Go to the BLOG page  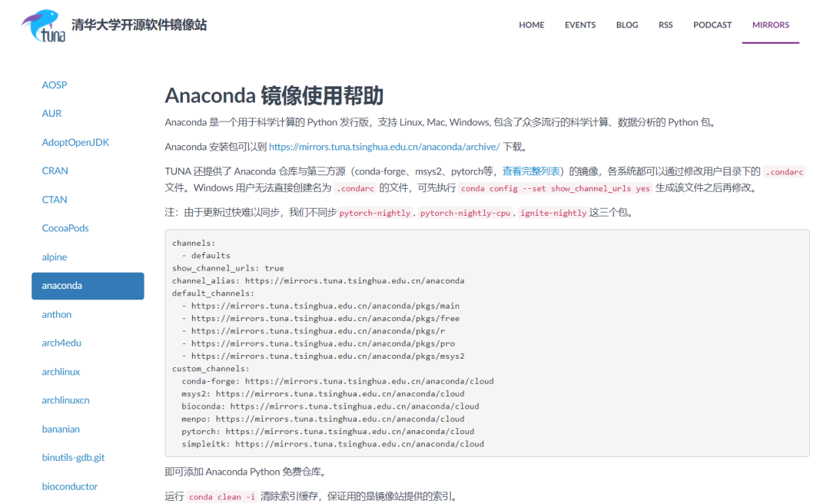point(627,25)
